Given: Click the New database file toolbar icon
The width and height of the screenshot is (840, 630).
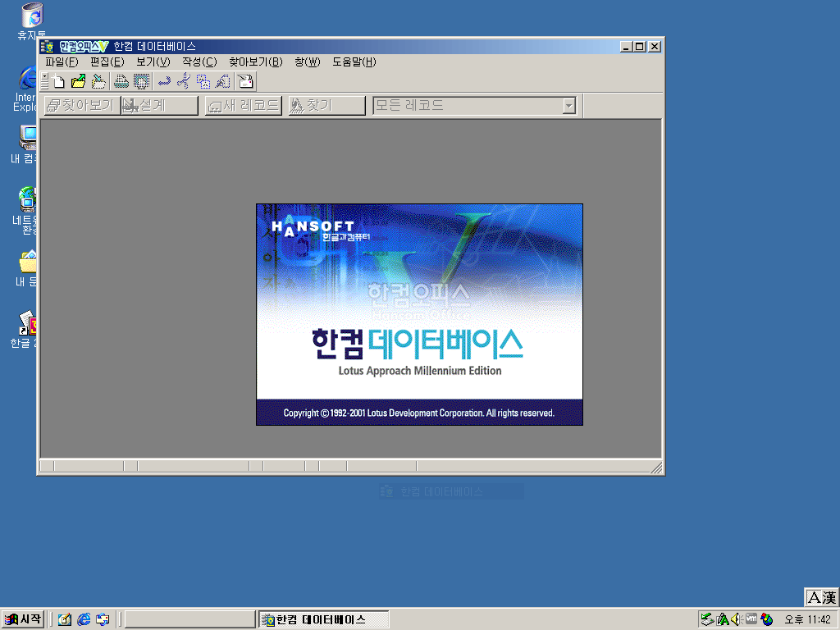Looking at the screenshot, I should [x=59, y=81].
